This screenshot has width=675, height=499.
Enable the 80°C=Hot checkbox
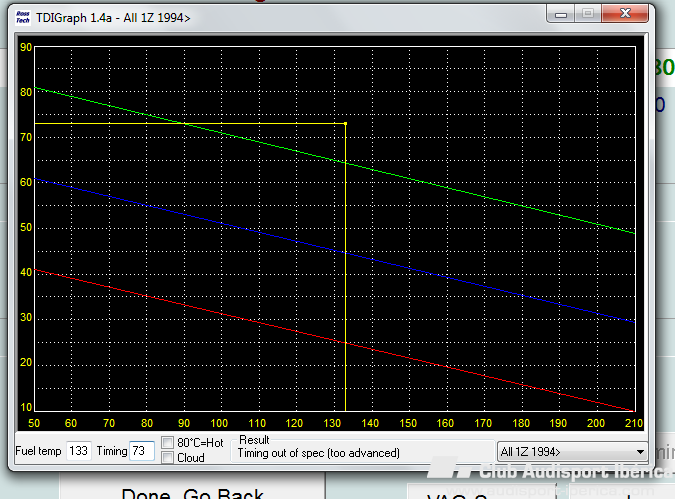167,442
